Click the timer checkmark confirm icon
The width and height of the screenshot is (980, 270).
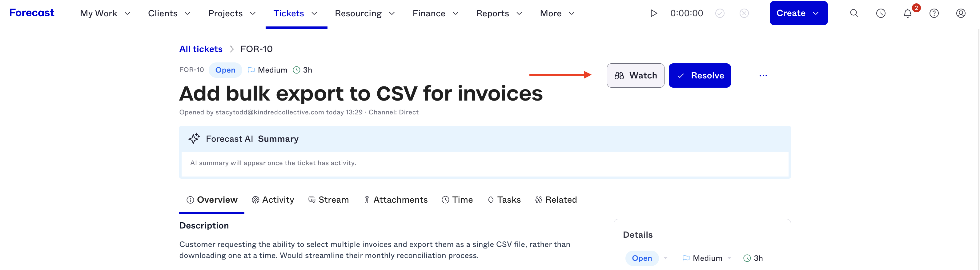[x=720, y=13]
